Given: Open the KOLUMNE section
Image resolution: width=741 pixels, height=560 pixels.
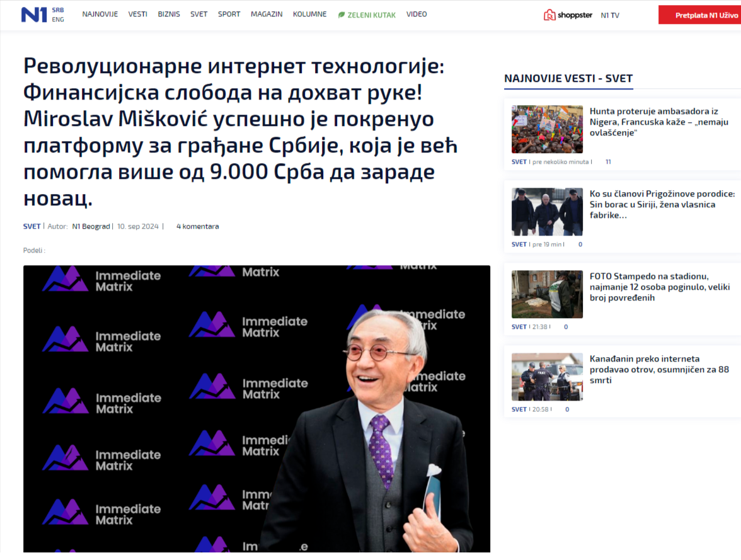Looking at the screenshot, I should (309, 14).
